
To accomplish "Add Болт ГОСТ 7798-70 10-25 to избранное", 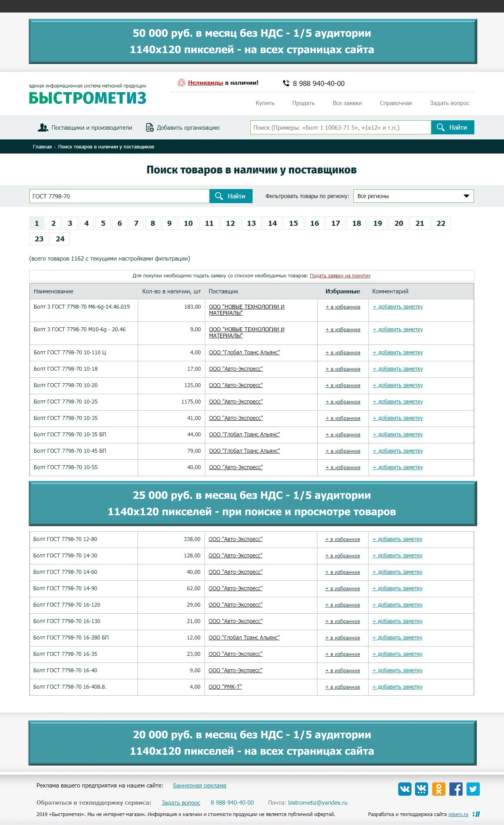I will click(x=343, y=402).
